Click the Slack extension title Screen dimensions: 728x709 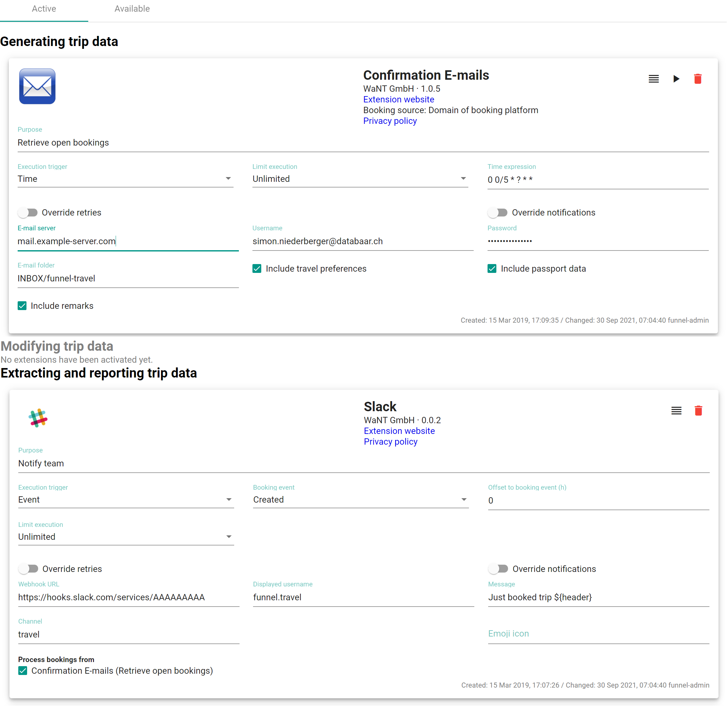(381, 407)
